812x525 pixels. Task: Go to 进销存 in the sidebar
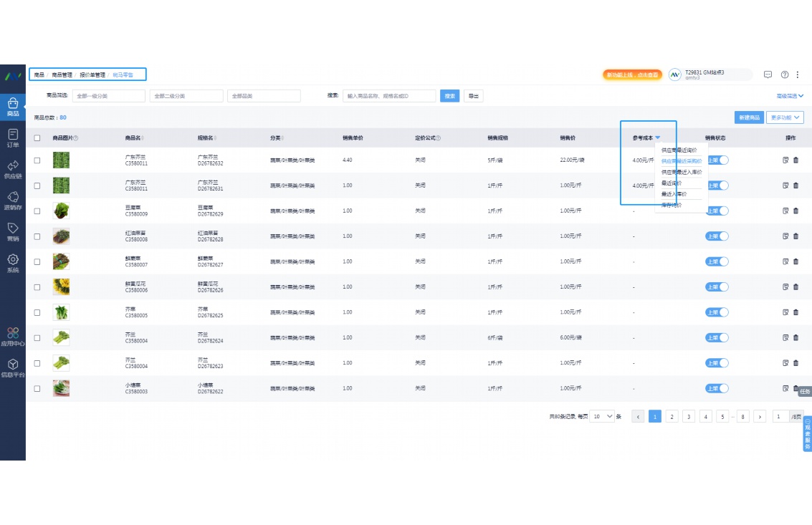(x=13, y=200)
